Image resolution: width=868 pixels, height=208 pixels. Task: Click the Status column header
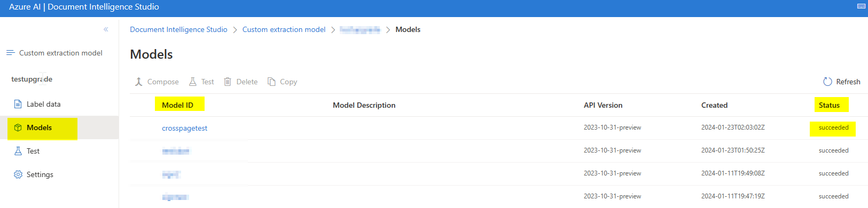pyautogui.click(x=829, y=105)
